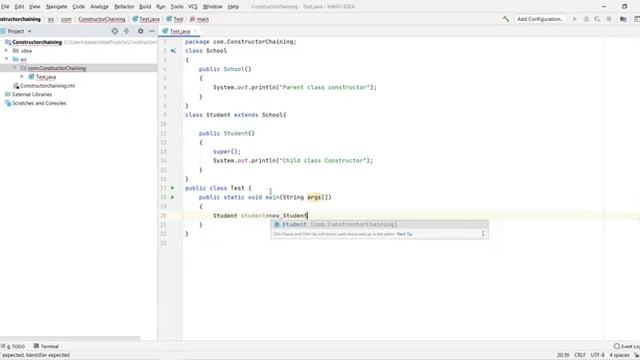Open the Analyze menu

click(99, 7)
